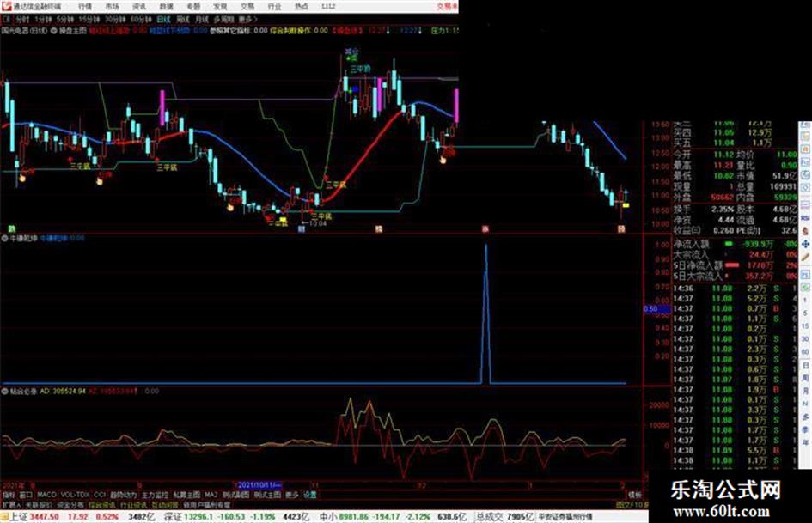Click 平安证券福州行情 server status
The image size is (812, 523).
click(565, 517)
